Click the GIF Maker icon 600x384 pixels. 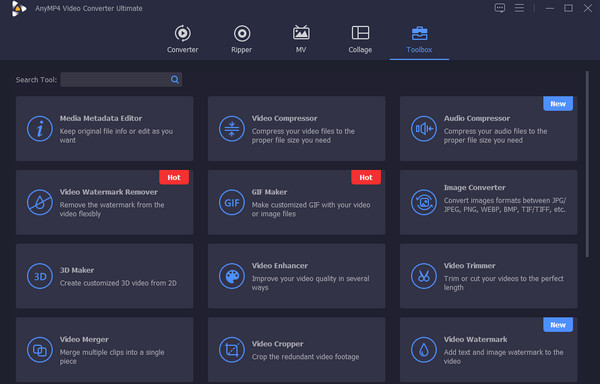[x=232, y=202]
